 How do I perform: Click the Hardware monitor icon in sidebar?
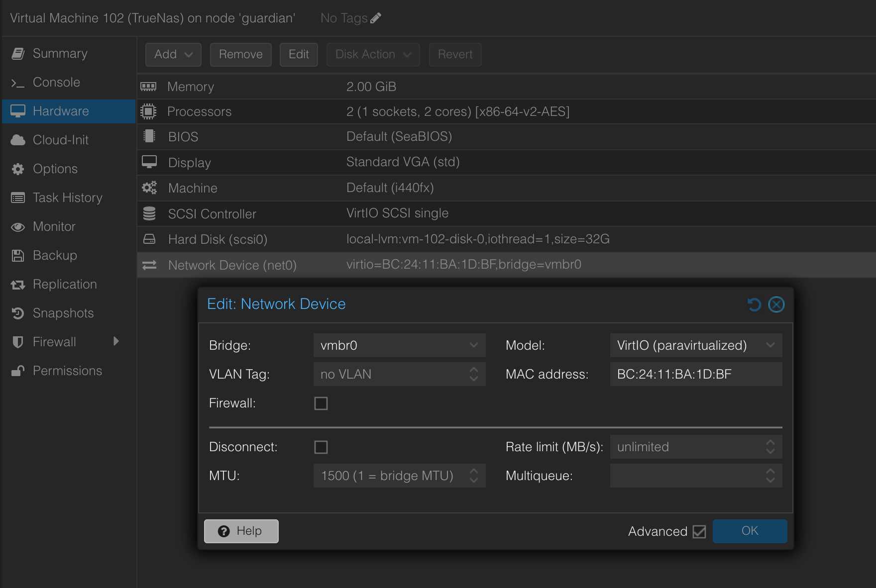[18, 111]
